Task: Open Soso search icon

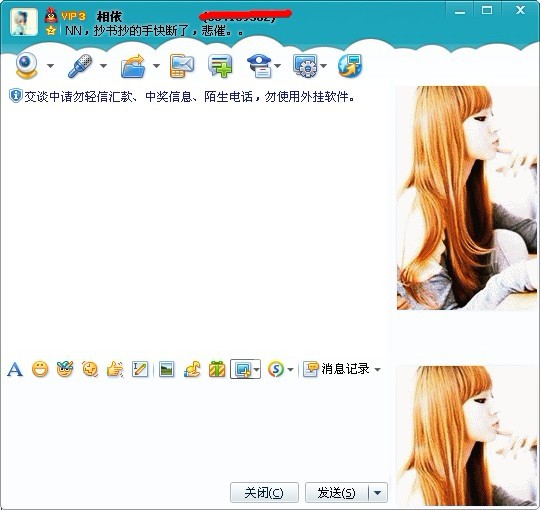Action: [276, 370]
